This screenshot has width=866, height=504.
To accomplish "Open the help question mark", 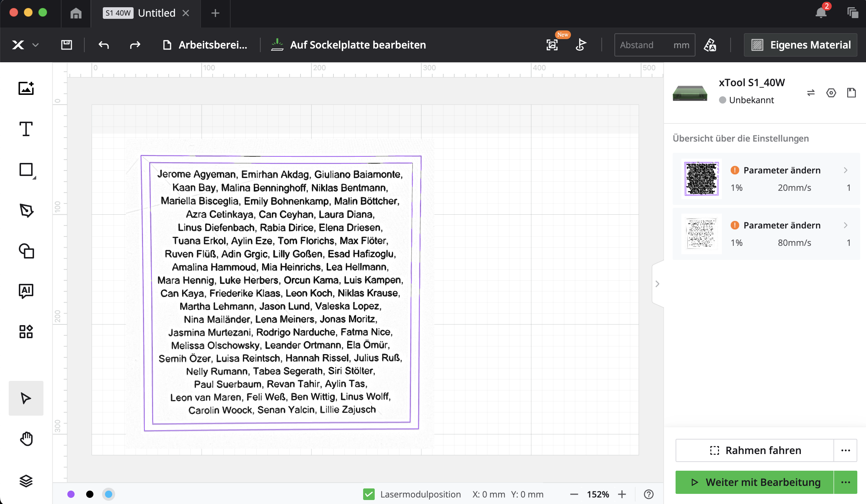I will click(649, 494).
